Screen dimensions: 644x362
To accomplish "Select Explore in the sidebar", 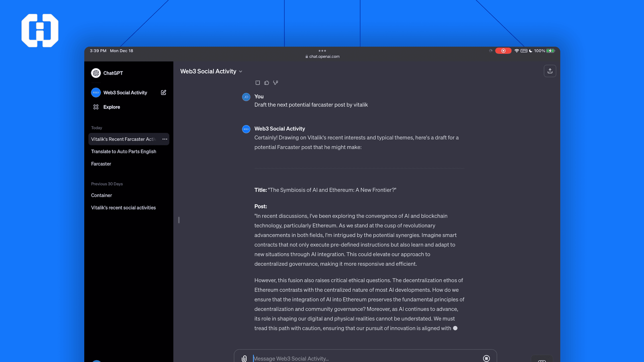I will [x=112, y=107].
